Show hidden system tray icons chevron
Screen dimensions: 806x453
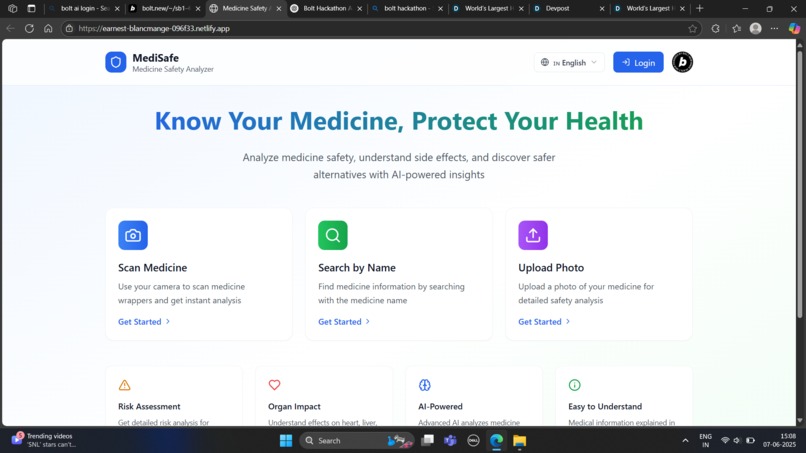click(685, 441)
